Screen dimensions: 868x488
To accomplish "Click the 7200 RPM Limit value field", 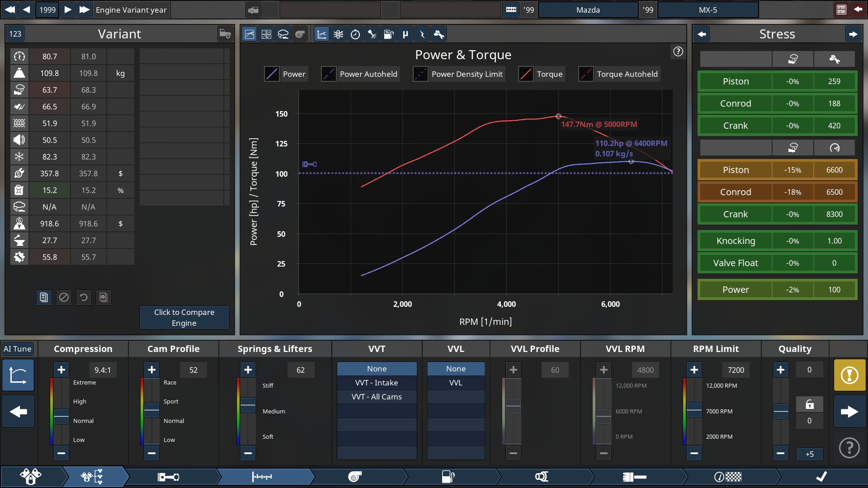I will pyautogui.click(x=736, y=370).
